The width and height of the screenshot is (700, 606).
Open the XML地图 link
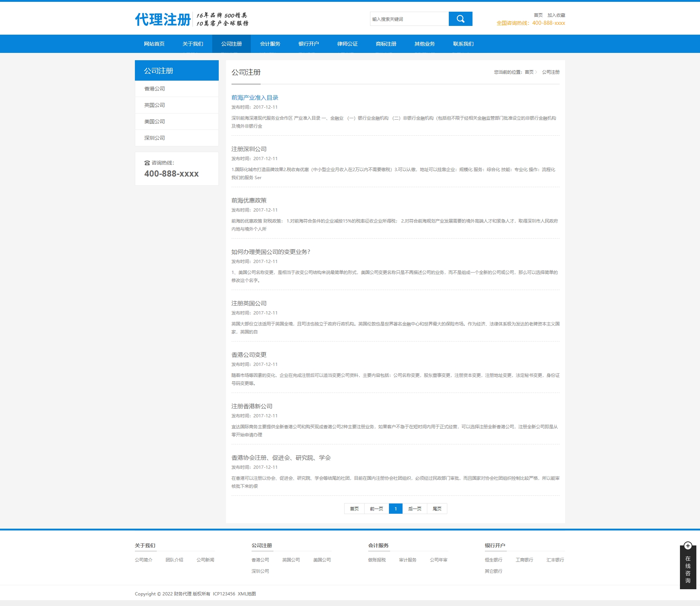tap(247, 594)
